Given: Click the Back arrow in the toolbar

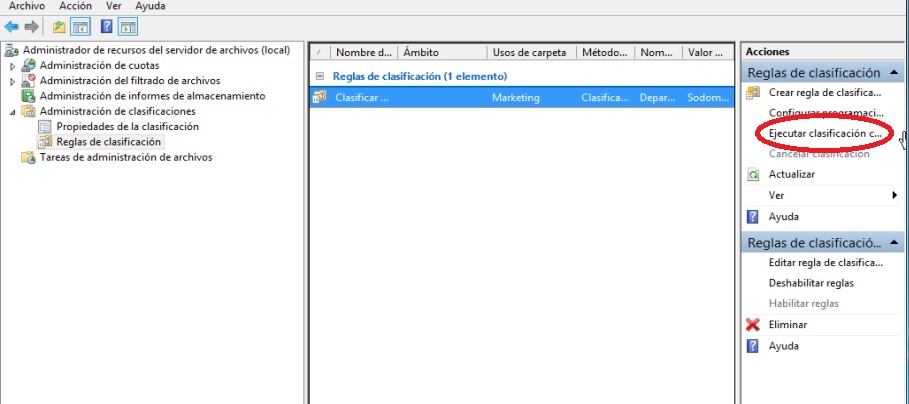Looking at the screenshot, I should coord(12,26).
